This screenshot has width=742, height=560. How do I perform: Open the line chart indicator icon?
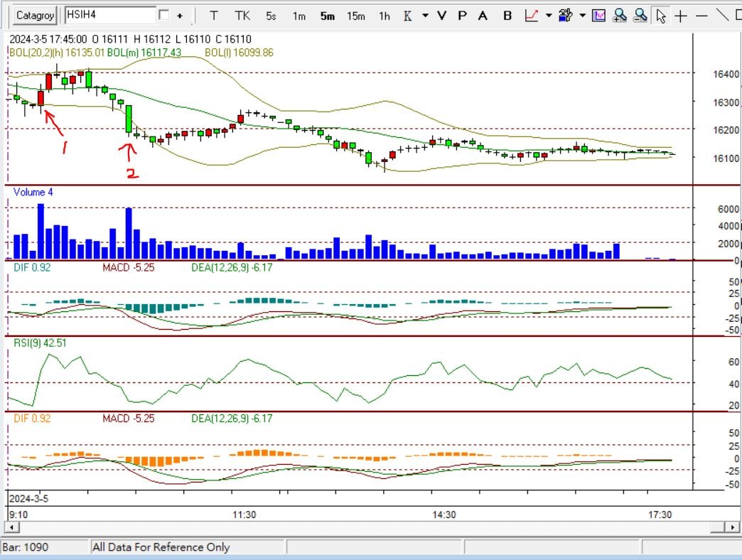click(531, 16)
